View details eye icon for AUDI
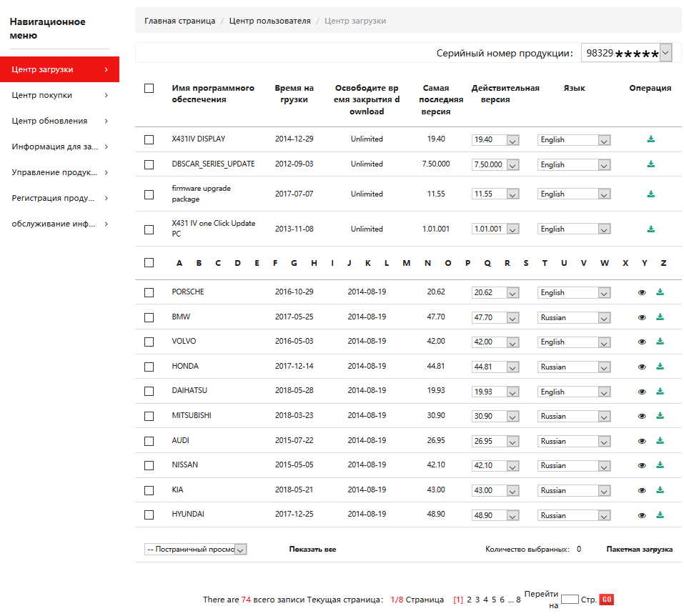The image size is (684, 616). [642, 441]
